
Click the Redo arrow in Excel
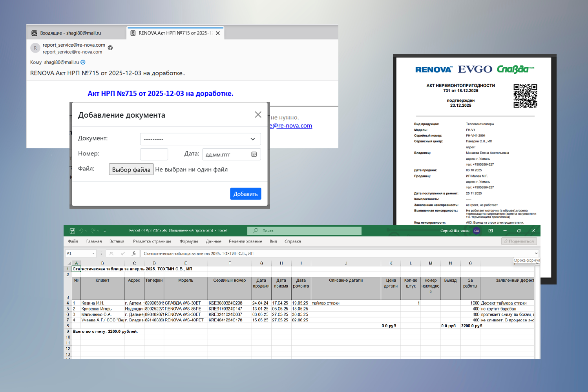[93, 231]
